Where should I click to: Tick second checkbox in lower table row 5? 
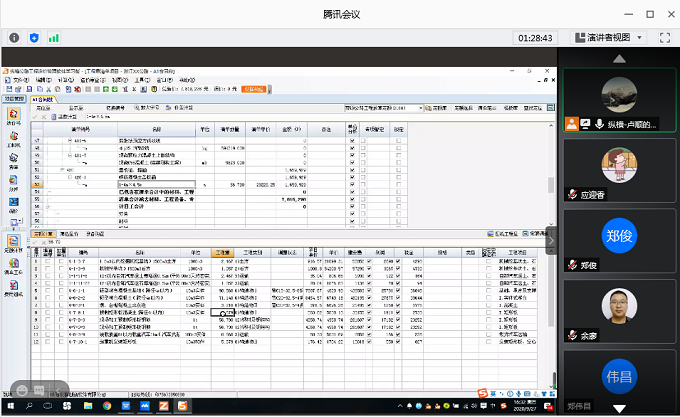click(61, 290)
